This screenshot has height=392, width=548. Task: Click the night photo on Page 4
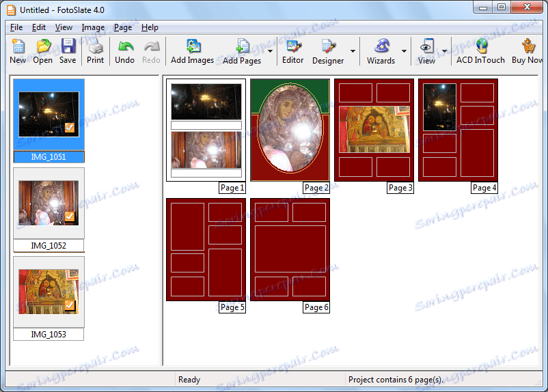click(439, 107)
